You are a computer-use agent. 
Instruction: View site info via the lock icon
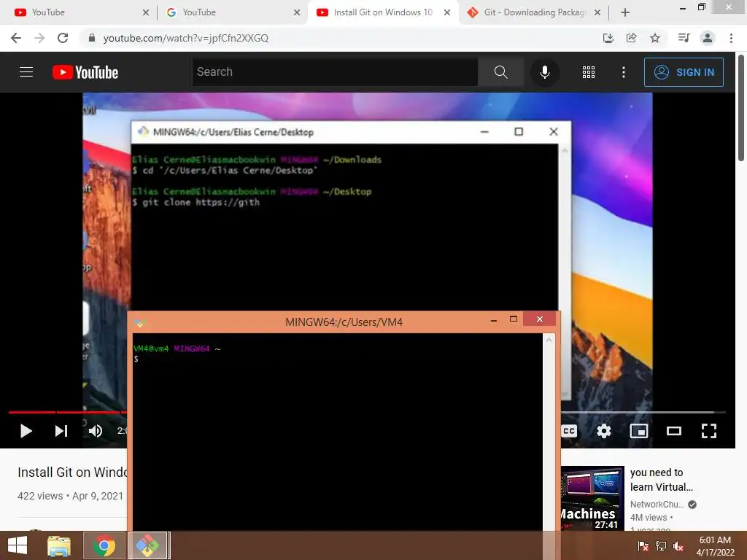(92, 38)
